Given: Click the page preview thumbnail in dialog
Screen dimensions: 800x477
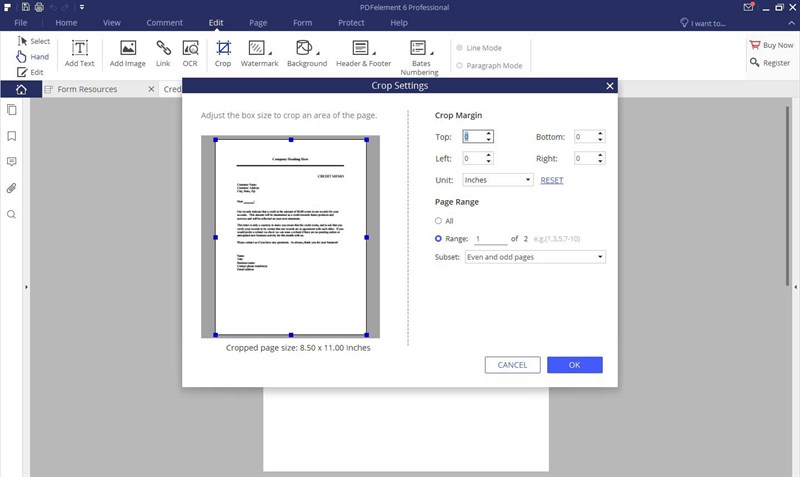Looking at the screenshot, I should point(290,237).
